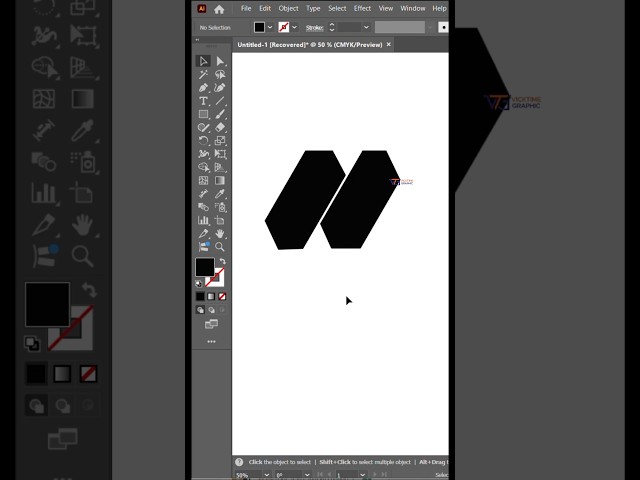Click the black fill swatch in the control bar
The width and height of the screenshot is (640, 480).
click(260, 27)
